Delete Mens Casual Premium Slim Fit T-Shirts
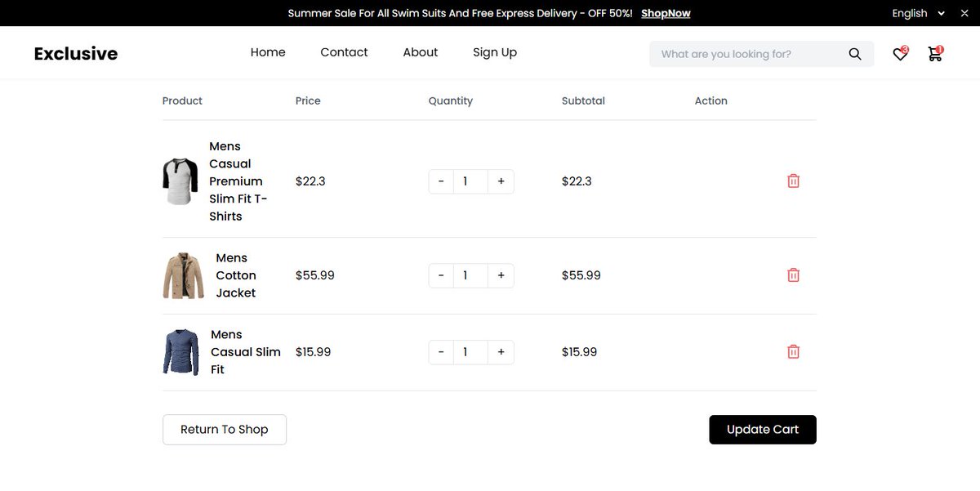Screen dimensions: 980x491 (793, 181)
